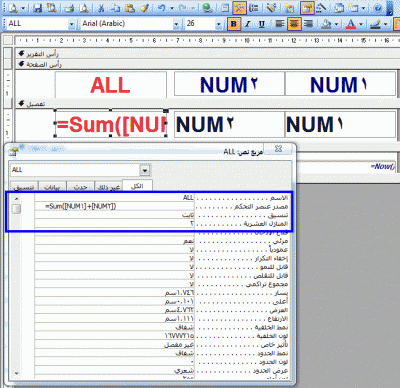400x388 pixels.
Task: Apply fill/back color paint bucket
Action: (326, 24)
